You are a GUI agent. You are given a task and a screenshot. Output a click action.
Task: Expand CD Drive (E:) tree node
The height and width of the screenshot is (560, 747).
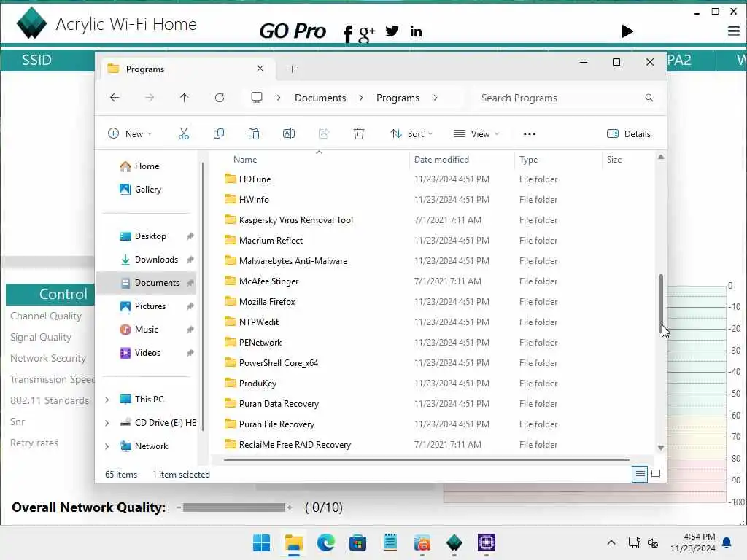click(107, 423)
